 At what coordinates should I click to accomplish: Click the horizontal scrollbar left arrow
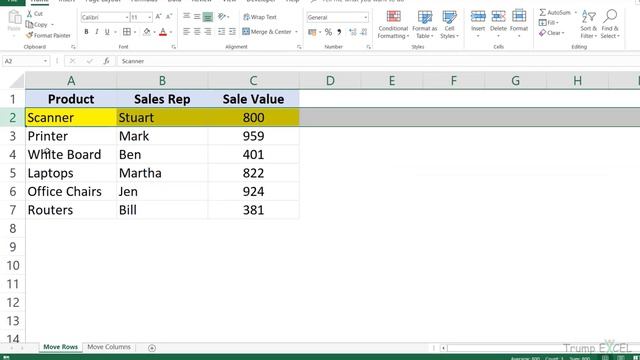click(443, 348)
